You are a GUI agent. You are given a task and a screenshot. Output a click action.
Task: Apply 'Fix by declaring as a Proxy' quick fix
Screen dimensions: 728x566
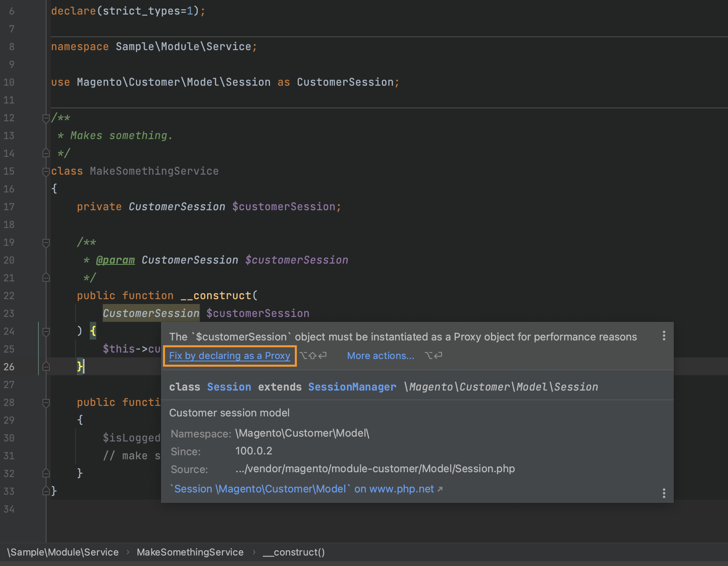[x=229, y=356]
